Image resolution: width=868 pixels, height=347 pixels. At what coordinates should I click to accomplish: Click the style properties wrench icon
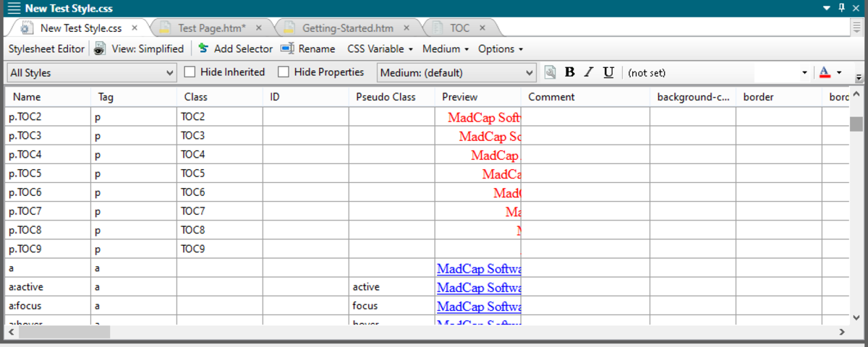click(x=550, y=72)
